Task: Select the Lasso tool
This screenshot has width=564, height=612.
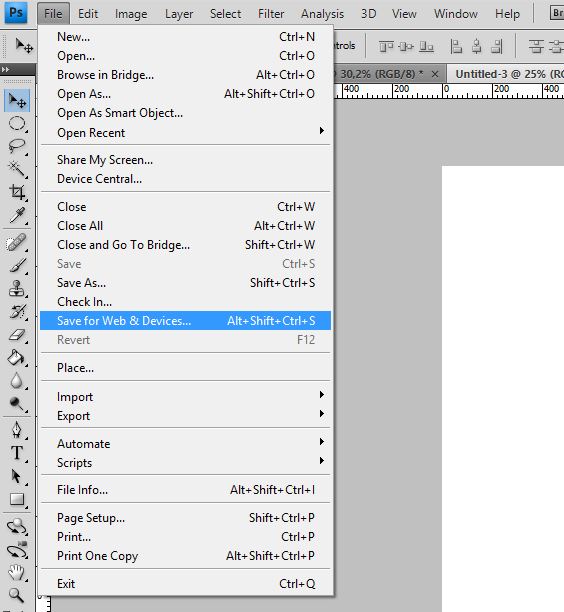Action: [x=17, y=146]
